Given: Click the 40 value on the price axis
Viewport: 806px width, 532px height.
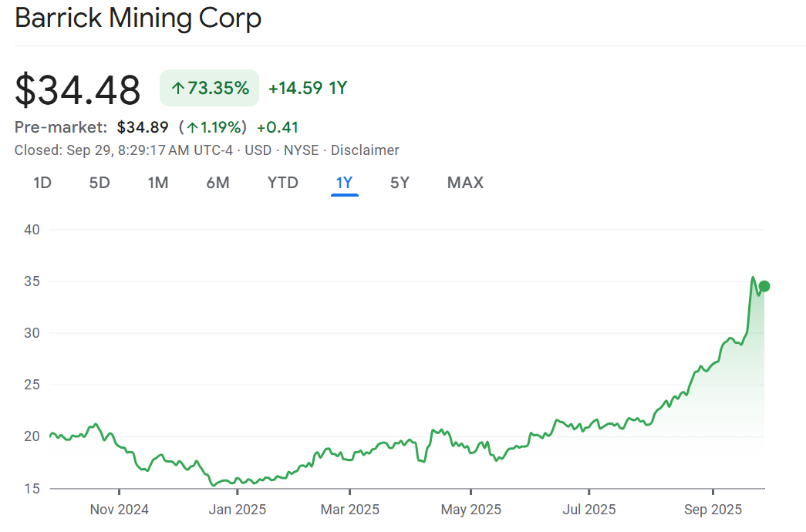Looking at the screenshot, I should coord(32,230).
